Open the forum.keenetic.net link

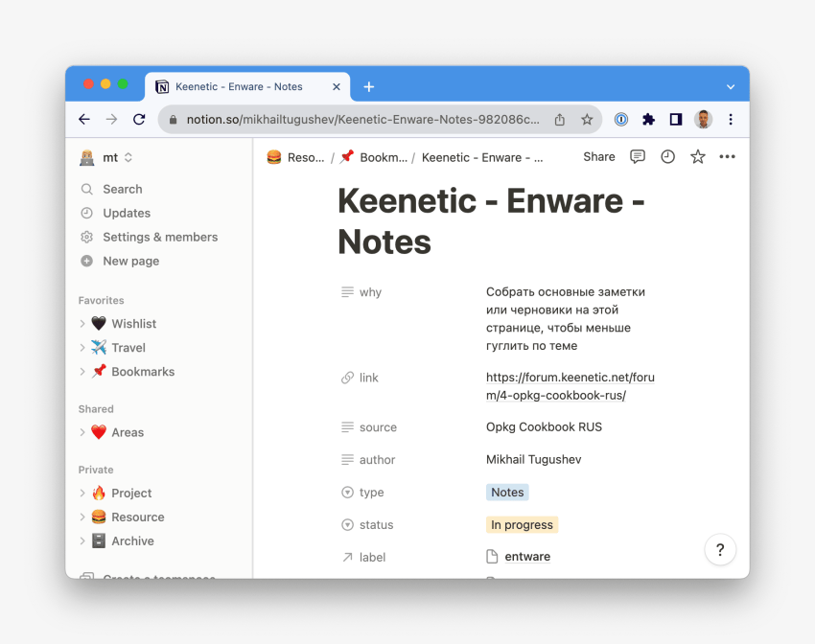coord(570,386)
